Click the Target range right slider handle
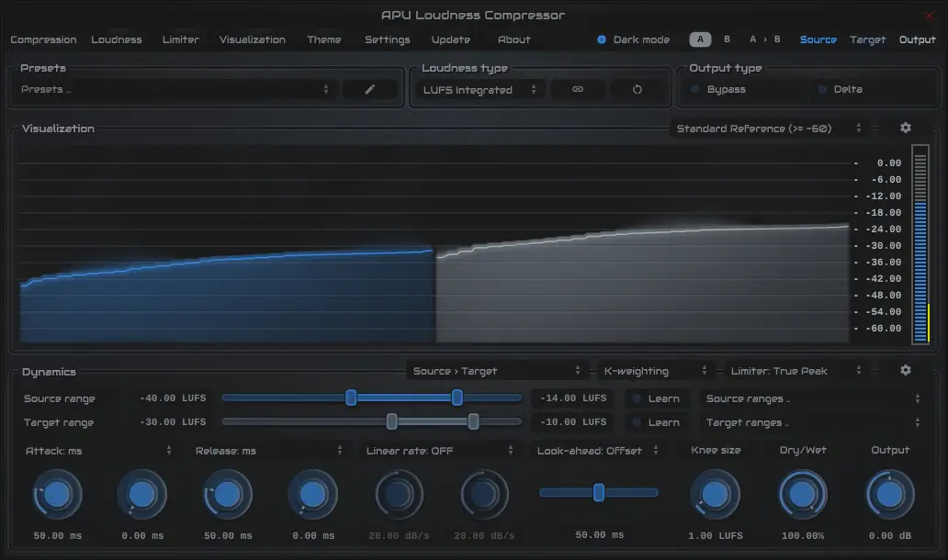The image size is (948, 560). pyautogui.click(x=473, y=421)
